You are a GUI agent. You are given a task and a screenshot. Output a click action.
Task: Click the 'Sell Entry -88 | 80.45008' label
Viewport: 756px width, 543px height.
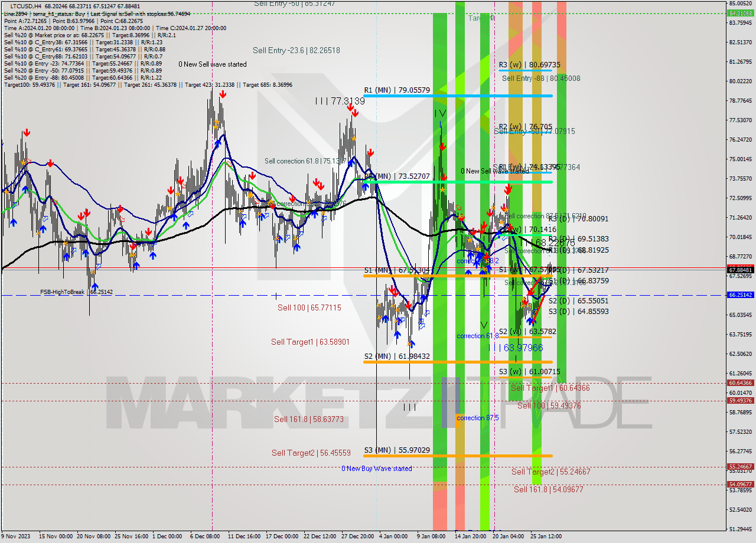pyautogui.click(x=541, y=78)
